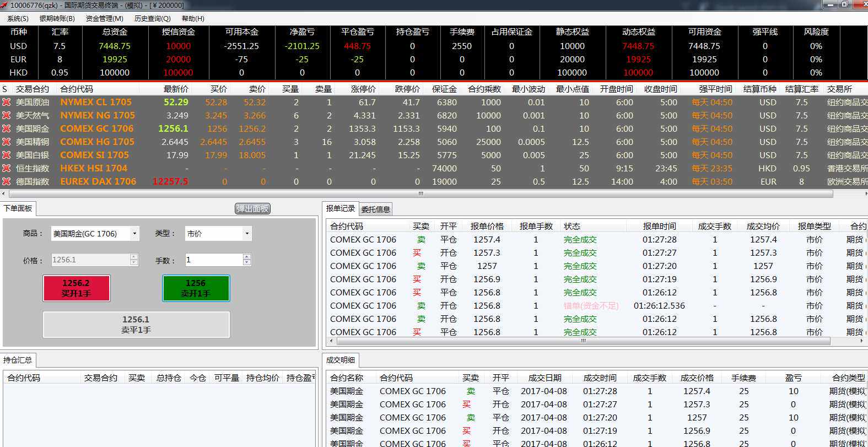Click the 弹出面板 button
Screen dimensions: 868x447
coord(252,208)
